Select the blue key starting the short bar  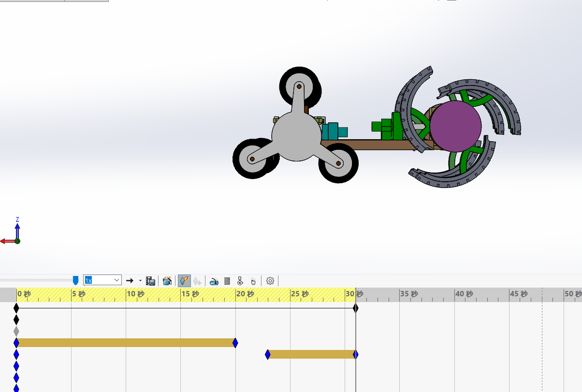click(x=267, y=354)
